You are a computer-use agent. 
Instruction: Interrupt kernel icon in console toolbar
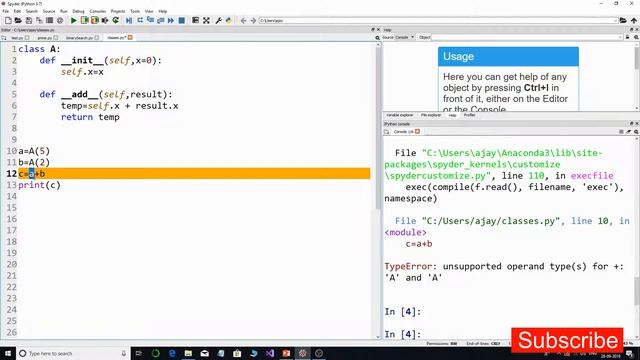pyautogui.click(x=621, y=131)
